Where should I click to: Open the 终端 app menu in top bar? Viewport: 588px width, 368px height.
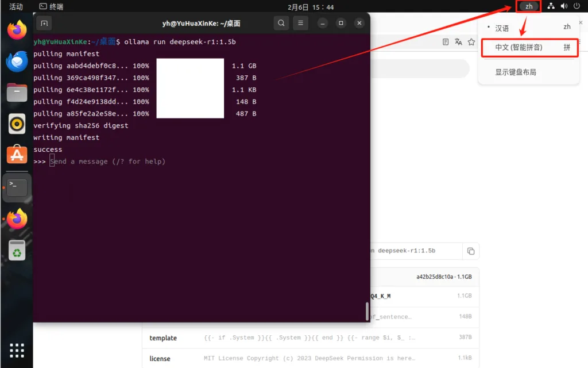(x=51, y=6)
